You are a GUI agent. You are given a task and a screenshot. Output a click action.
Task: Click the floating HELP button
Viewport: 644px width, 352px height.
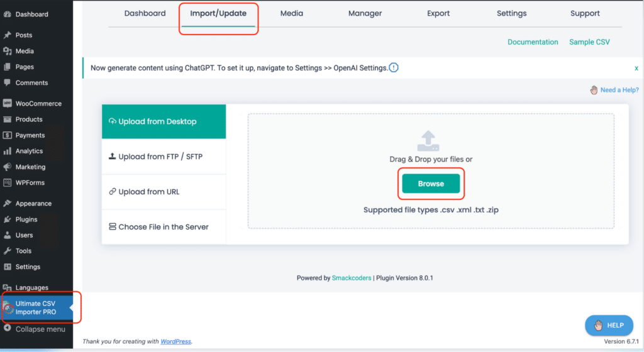[609, 326]
